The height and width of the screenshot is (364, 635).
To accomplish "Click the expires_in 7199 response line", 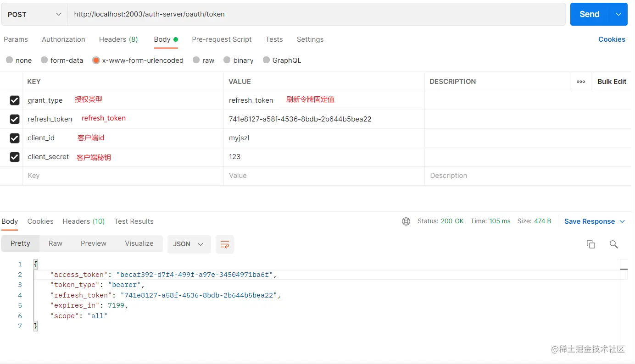I will [89, 305].
